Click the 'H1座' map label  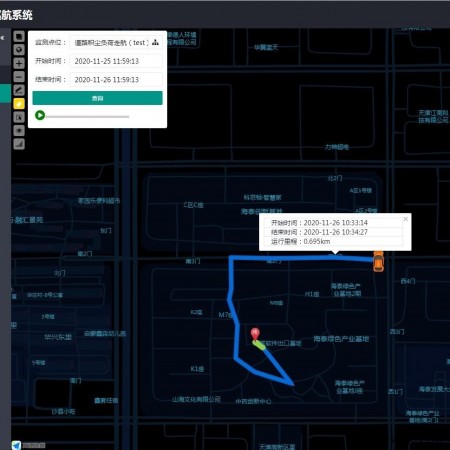click(312, 294)
